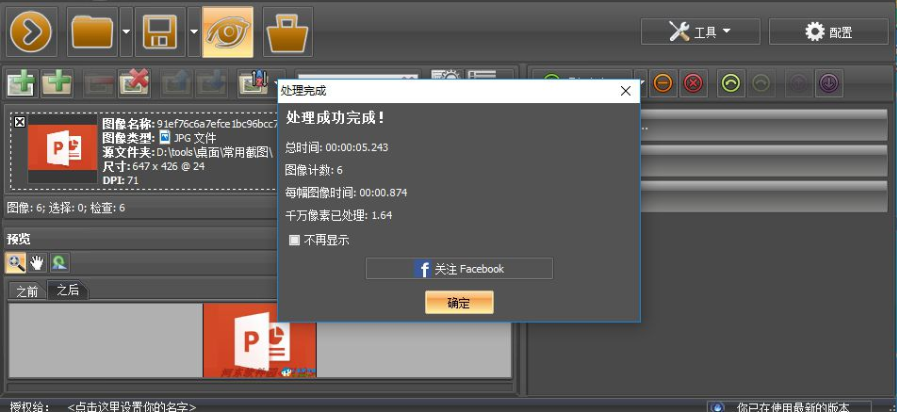The width and height of the screenshot is (897, 413).
Task: Open the brown folder icon
Action: [92, 32]
